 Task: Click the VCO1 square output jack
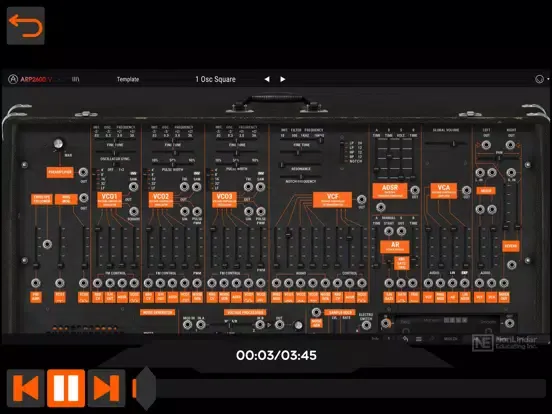[133, 211]
